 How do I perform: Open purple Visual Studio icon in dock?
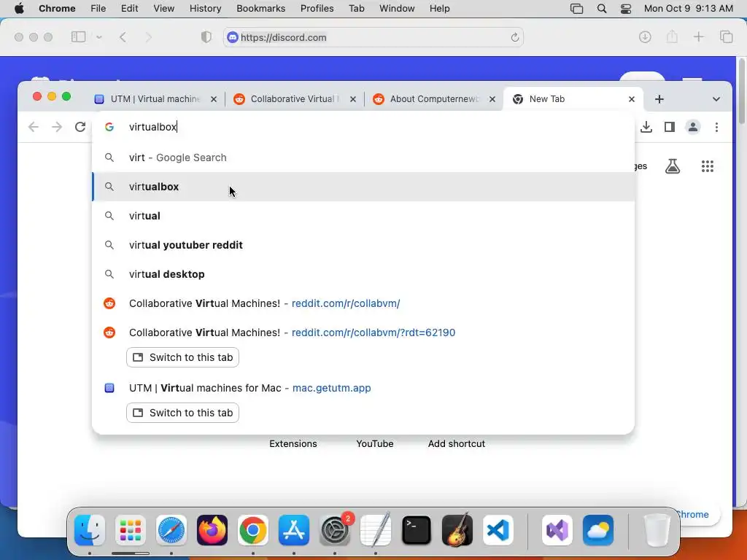click(557, 530)
